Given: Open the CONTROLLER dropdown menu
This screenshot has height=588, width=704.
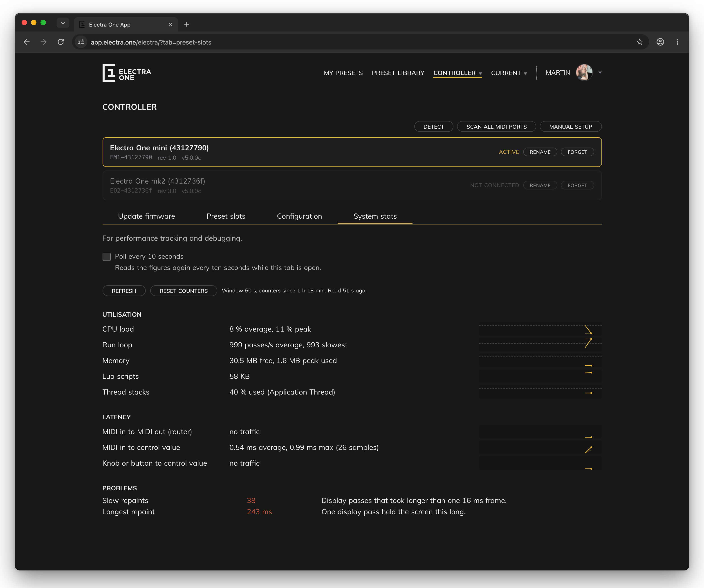Looking at the screenshot, I should [457, 73].
